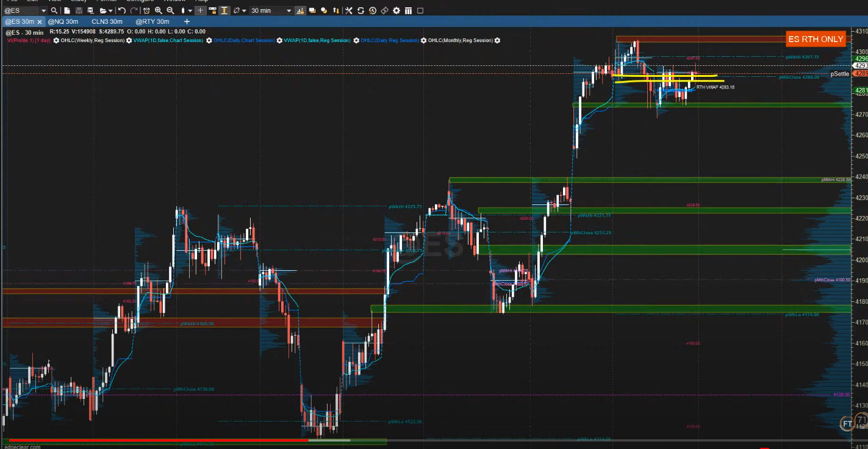
Task: Open the clock history icon
Action: (372, 10)
